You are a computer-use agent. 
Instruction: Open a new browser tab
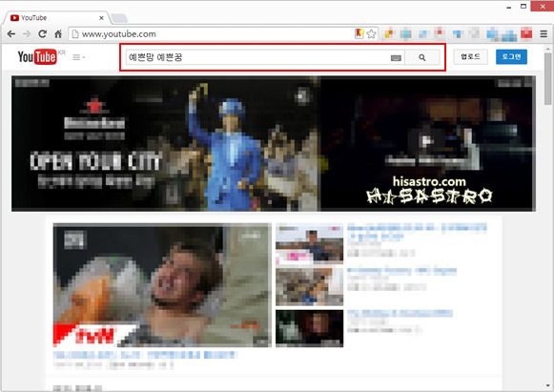tap(119, 18)
